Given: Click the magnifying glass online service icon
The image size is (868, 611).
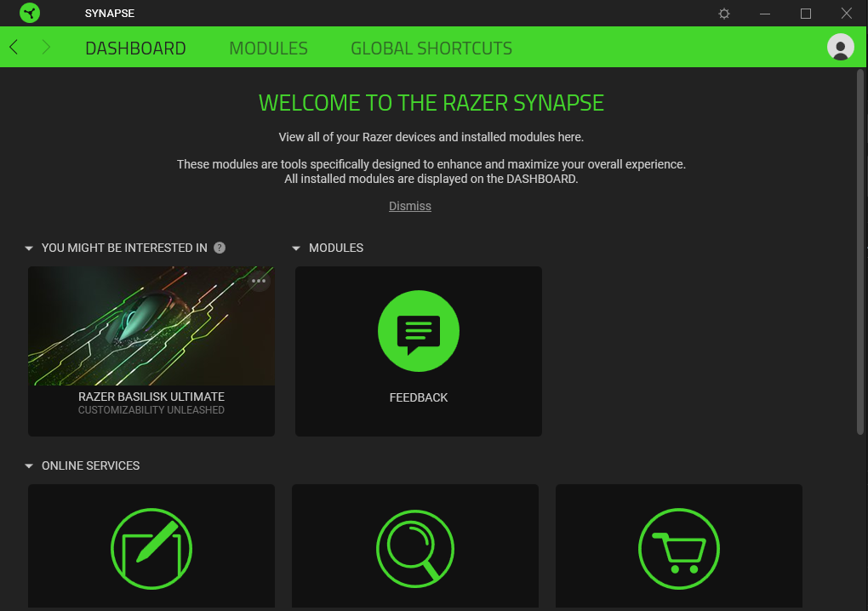Looking at the screenshot, I should click(415, 549).
